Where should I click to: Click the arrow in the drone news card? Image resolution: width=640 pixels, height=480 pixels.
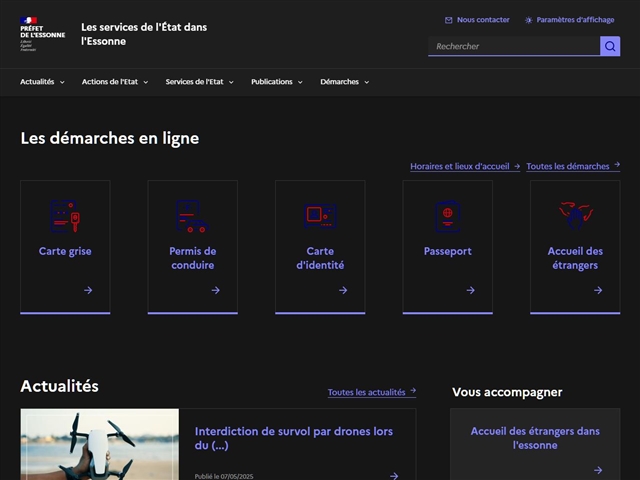(x=394, y=476)
